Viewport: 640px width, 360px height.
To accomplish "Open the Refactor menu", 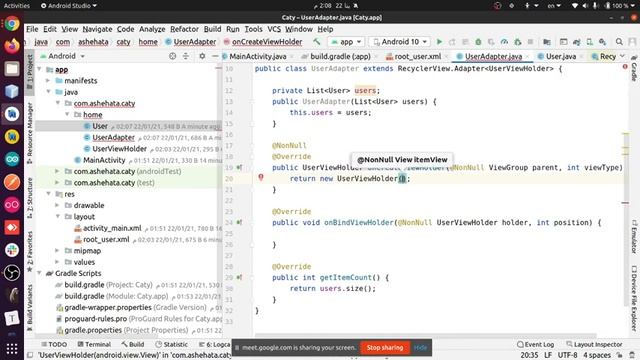I will [184, 29].
